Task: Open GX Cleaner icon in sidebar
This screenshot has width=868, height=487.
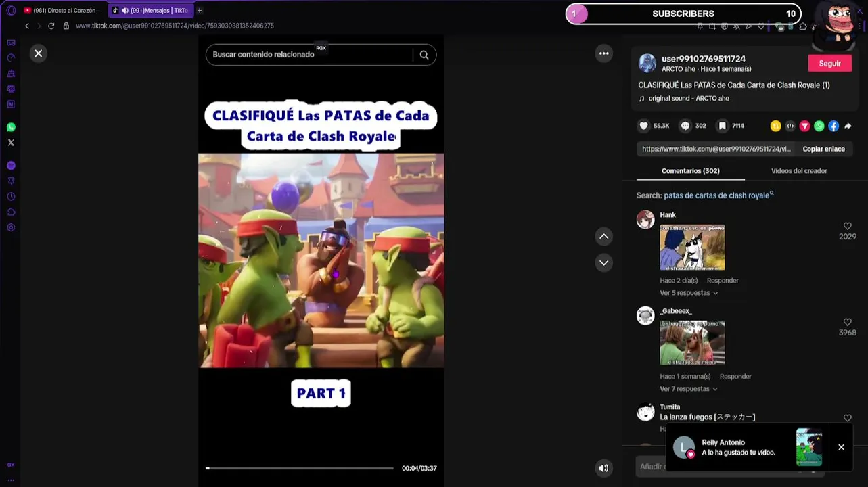Action: [11, 74]
